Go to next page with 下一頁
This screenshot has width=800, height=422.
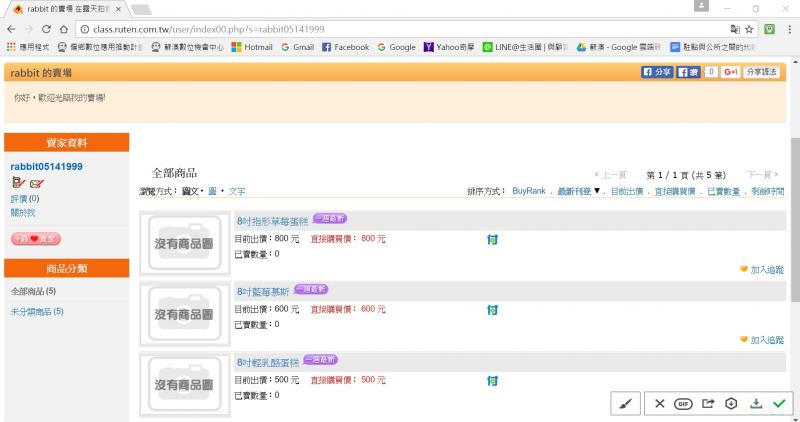pos(763,175)
